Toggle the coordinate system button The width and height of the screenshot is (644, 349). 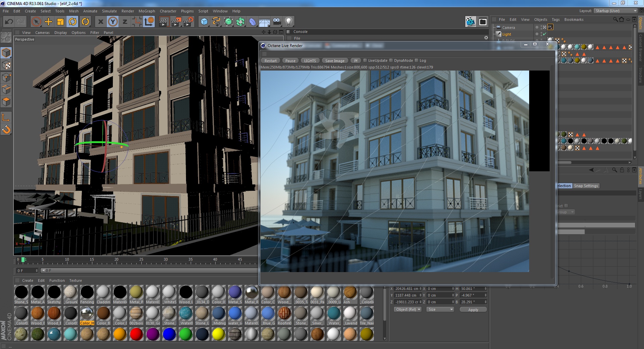click(149, 22)
